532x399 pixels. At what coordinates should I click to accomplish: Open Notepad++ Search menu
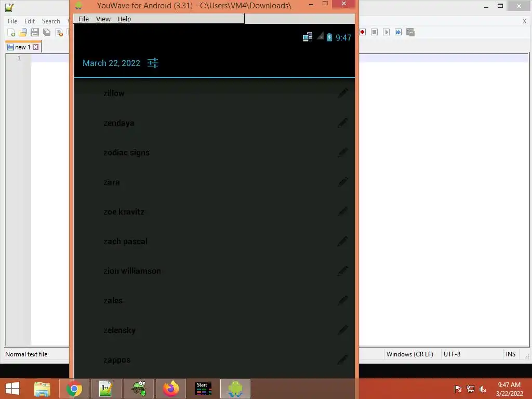[51, 21]
